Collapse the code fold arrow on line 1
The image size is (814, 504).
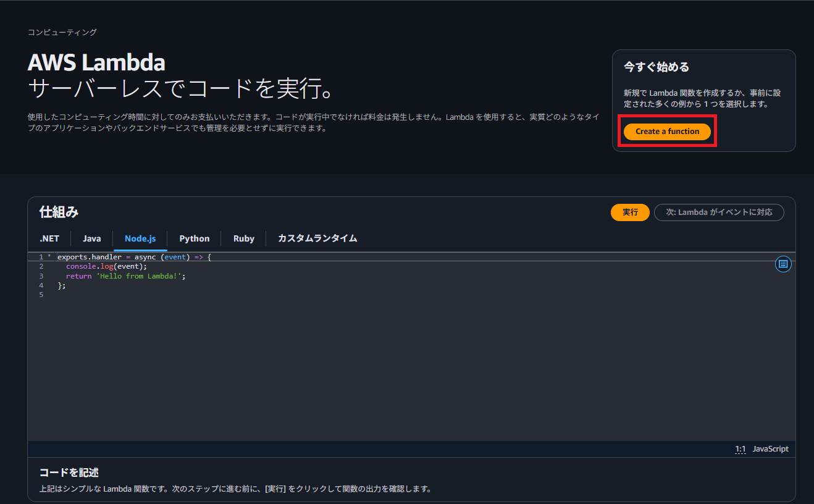click(x=49, y=256)
